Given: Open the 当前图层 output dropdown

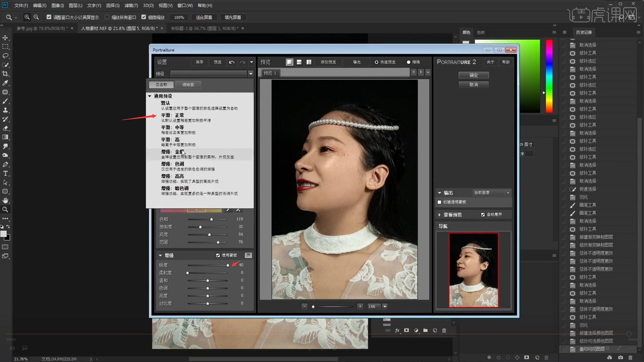Looking at the screenshot, I should pos(492,193).
